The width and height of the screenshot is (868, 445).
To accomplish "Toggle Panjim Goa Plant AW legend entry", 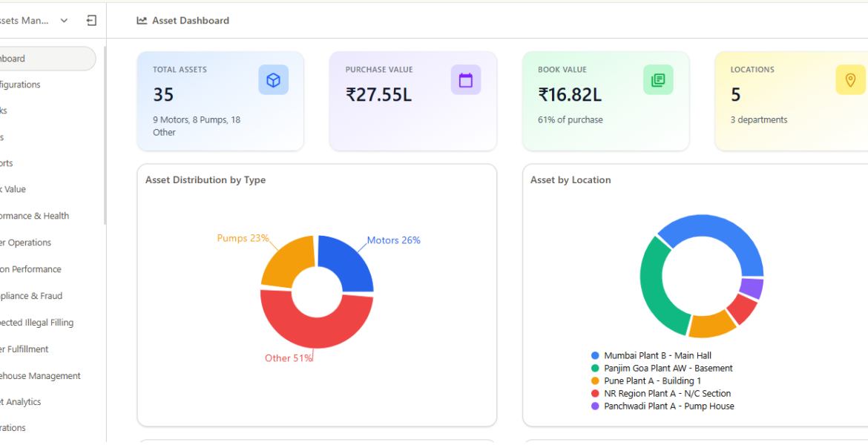I will [667, 369].
